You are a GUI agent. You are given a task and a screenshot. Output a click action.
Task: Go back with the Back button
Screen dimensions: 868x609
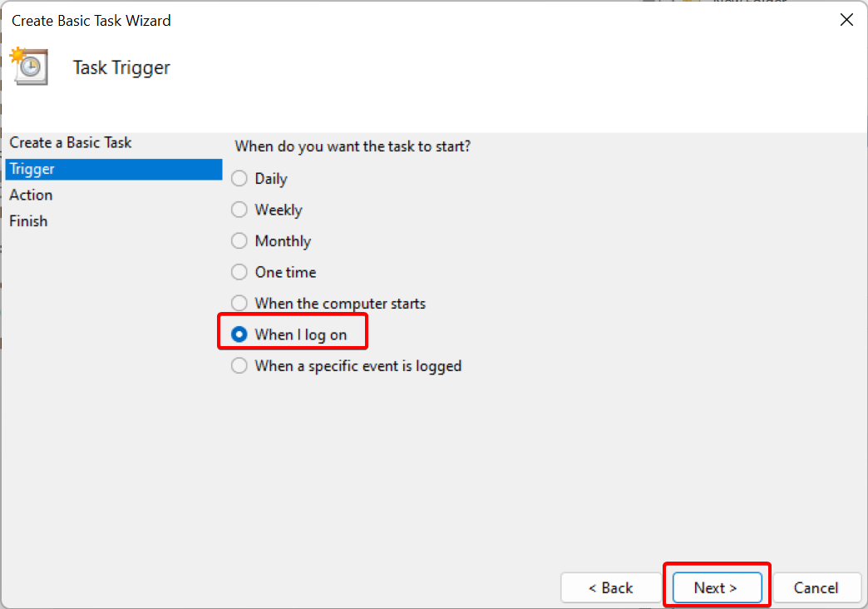click(610, 587)
